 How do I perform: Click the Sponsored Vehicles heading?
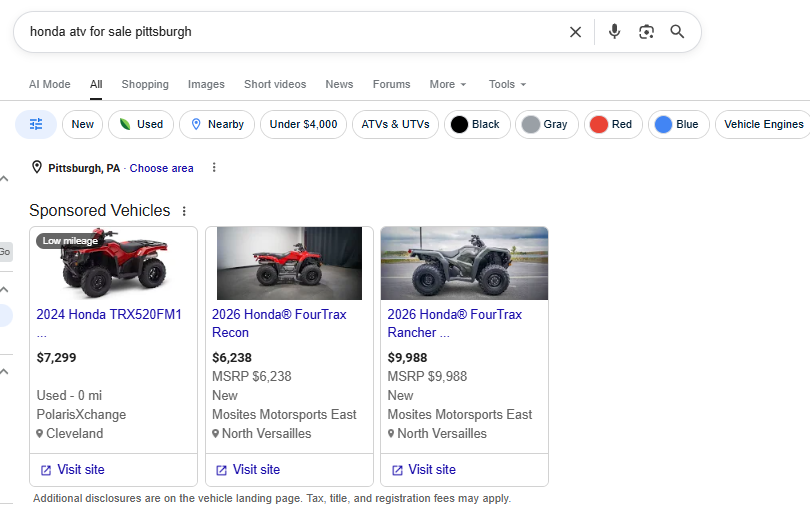tap(100, 210)
